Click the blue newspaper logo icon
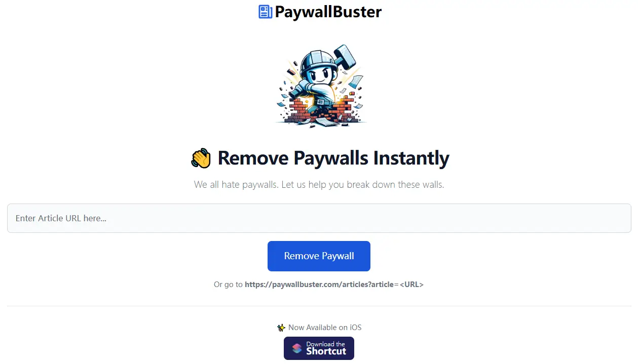The image size is (638, 364). pyautogui.click(x=266, y=12)
